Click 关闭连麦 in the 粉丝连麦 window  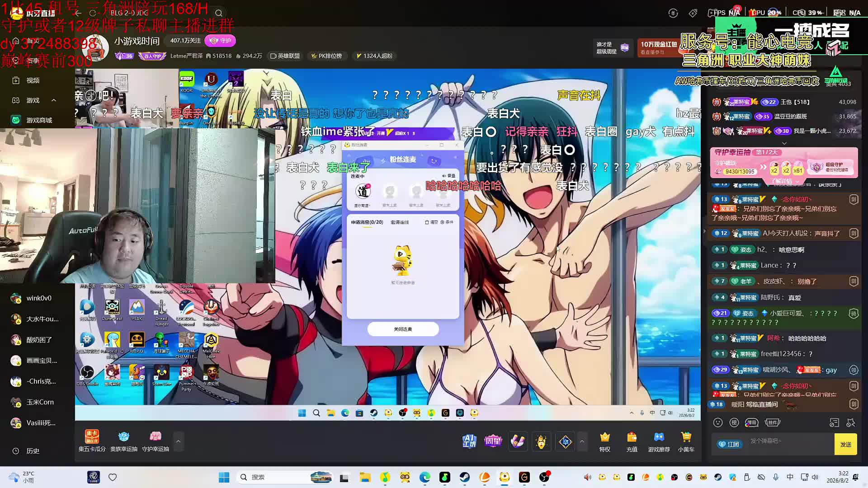(x=403, y=329)
